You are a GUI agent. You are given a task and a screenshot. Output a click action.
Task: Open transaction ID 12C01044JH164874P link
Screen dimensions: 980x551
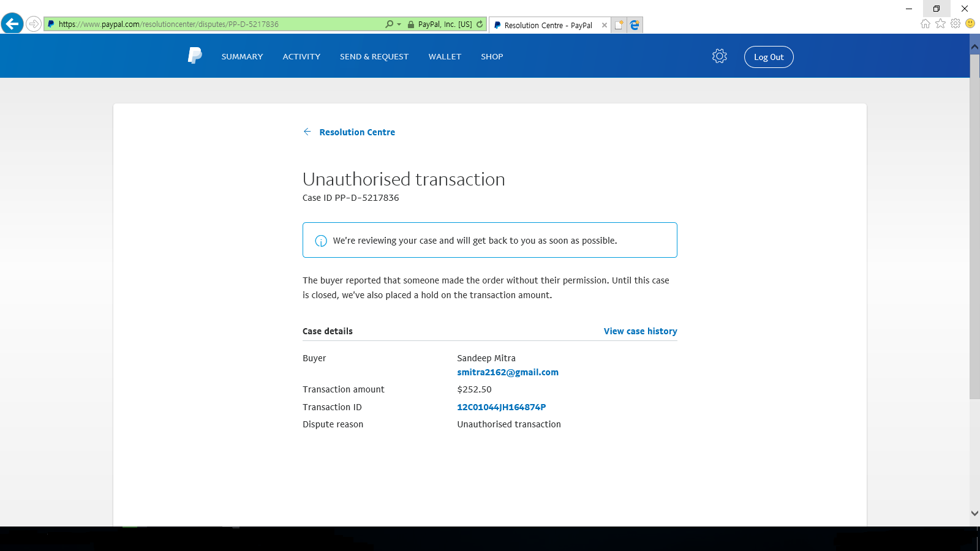(502, 407)
